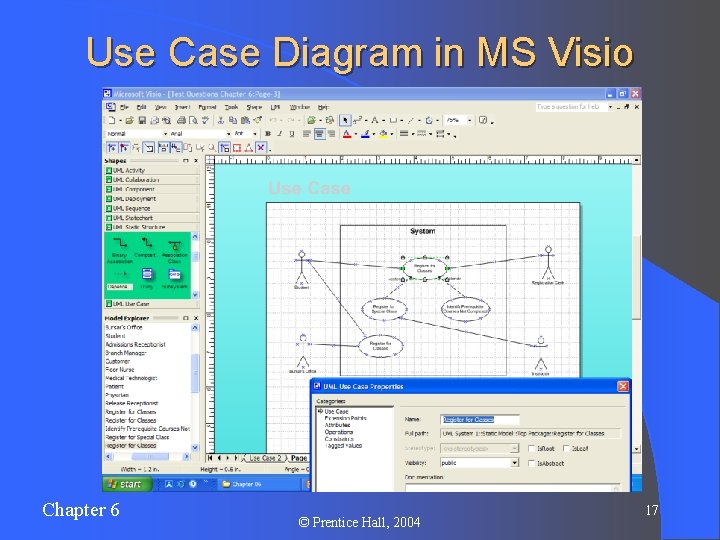The image size is (720, 540).
Task: Open the Insert menu
Action: coord(182,107)
